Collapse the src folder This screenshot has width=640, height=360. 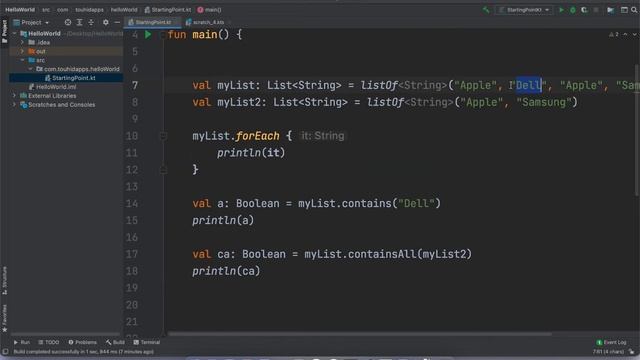click(22, 60)
